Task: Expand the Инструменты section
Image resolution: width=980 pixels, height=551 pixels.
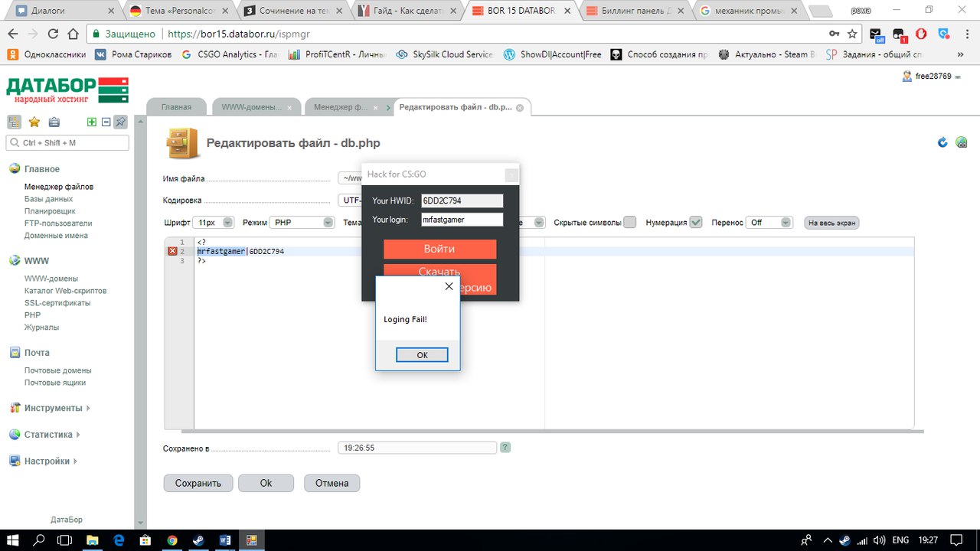Action: (x=57, y=408)
